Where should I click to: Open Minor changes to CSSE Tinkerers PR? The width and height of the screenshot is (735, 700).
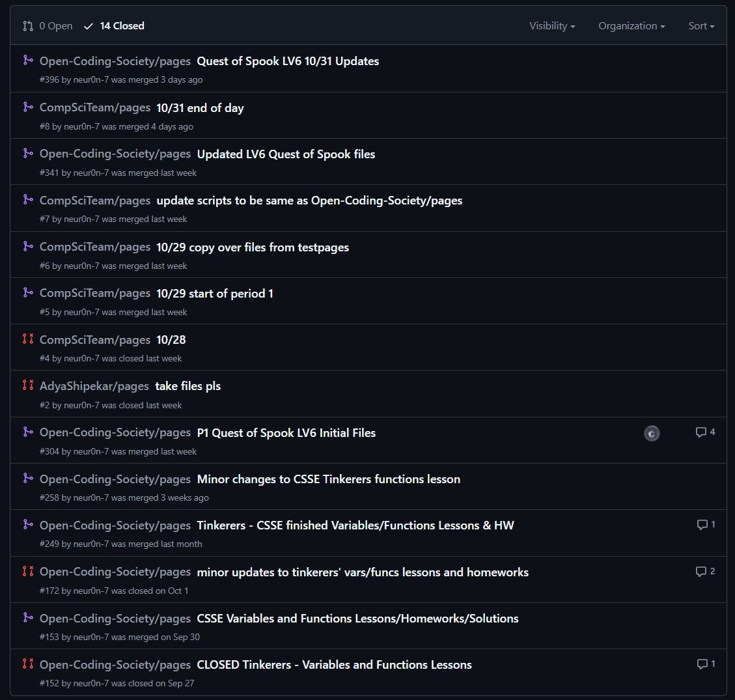(328, 479)
